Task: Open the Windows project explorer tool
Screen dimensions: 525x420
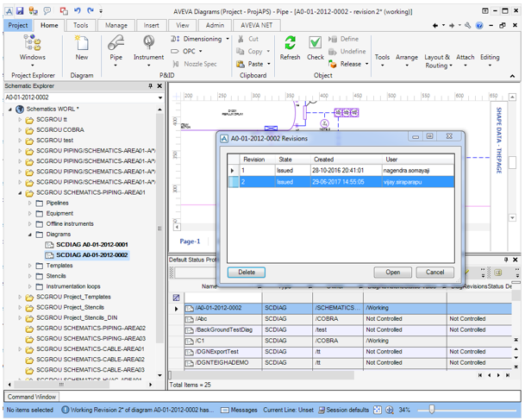Action: 32,50
